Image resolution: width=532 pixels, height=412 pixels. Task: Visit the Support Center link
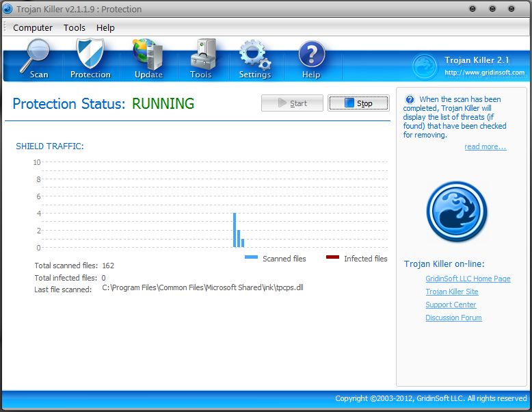451,305
